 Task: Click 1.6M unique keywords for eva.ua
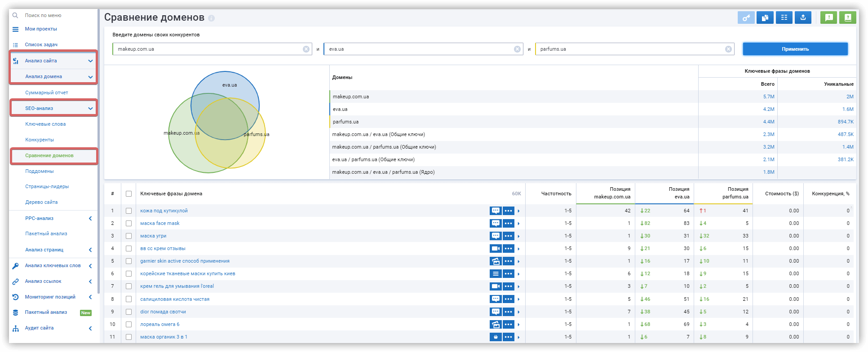(848, 109)
